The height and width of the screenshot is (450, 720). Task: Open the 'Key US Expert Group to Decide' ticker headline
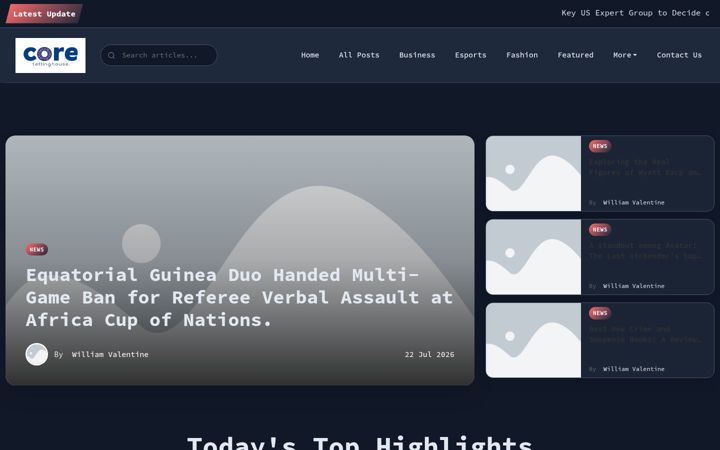(636, 13)
